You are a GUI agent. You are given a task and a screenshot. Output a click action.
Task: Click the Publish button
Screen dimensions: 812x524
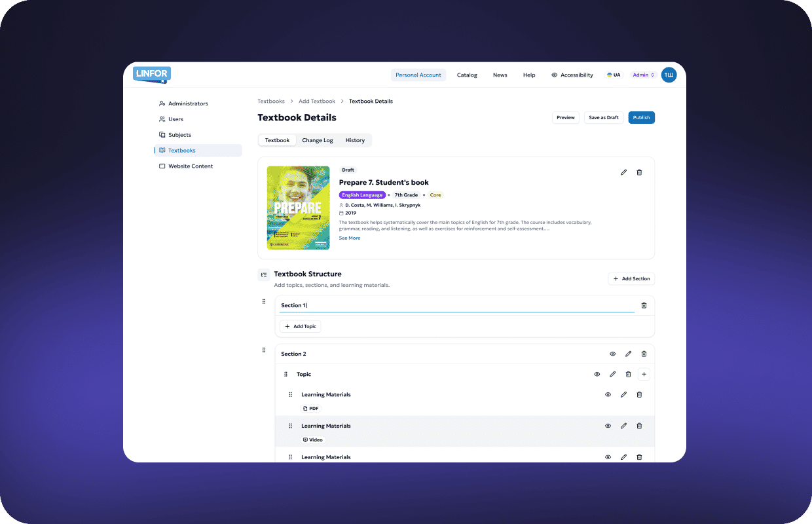[642, 118]
